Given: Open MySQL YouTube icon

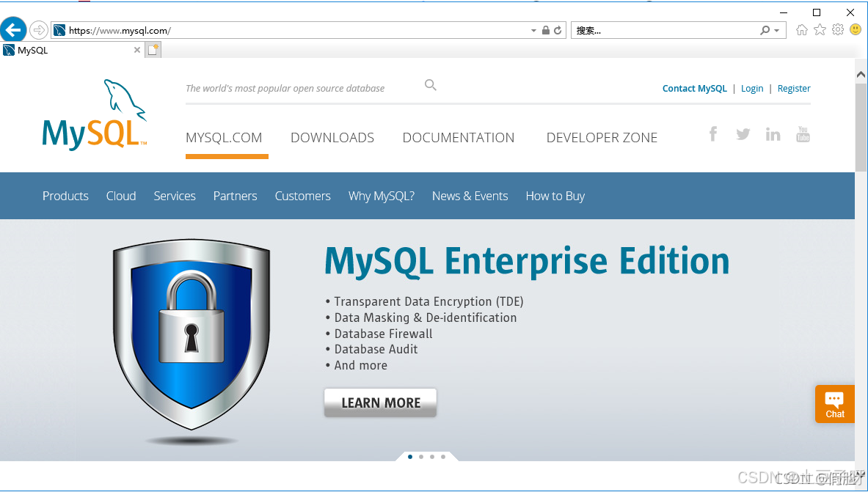Looking at the screenshot, I should tap(803, 134).
